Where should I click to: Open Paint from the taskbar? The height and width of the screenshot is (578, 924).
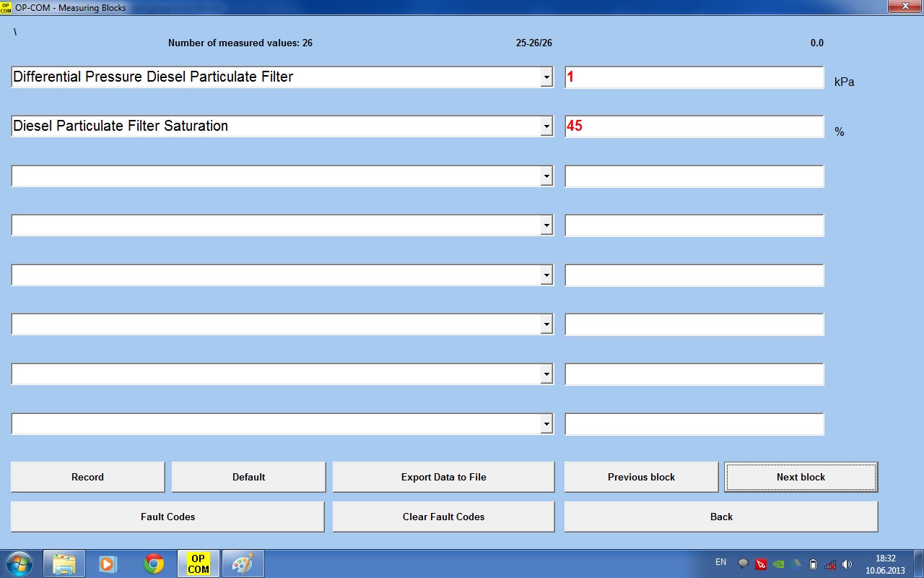click(243, 564)
